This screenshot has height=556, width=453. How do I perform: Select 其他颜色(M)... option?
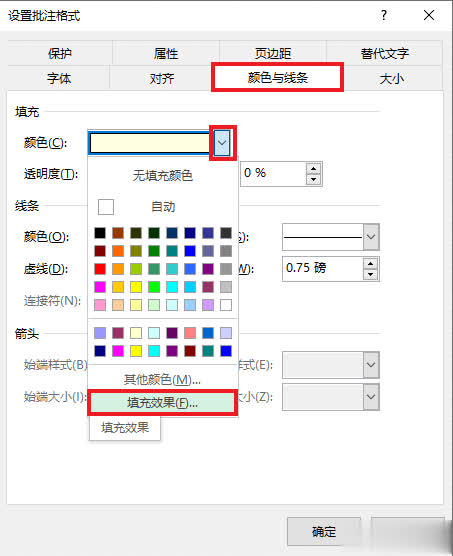click(163, 379)
